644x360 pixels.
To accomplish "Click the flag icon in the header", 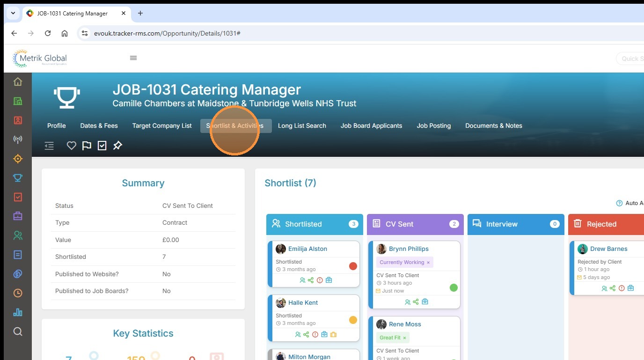I will [x=87, y=146].
